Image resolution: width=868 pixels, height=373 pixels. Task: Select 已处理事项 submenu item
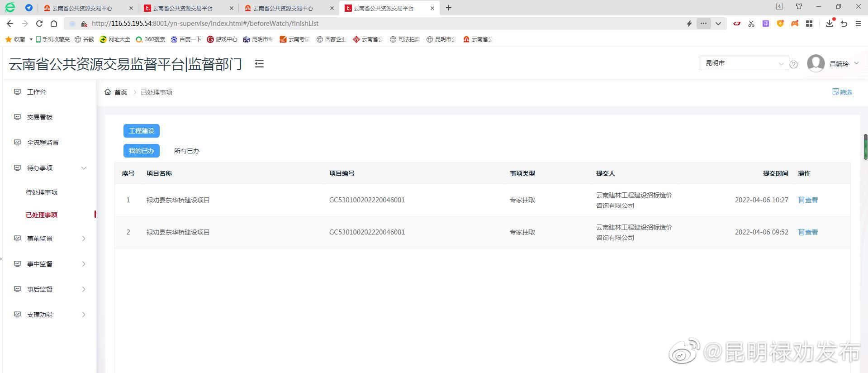pos(42,215)
